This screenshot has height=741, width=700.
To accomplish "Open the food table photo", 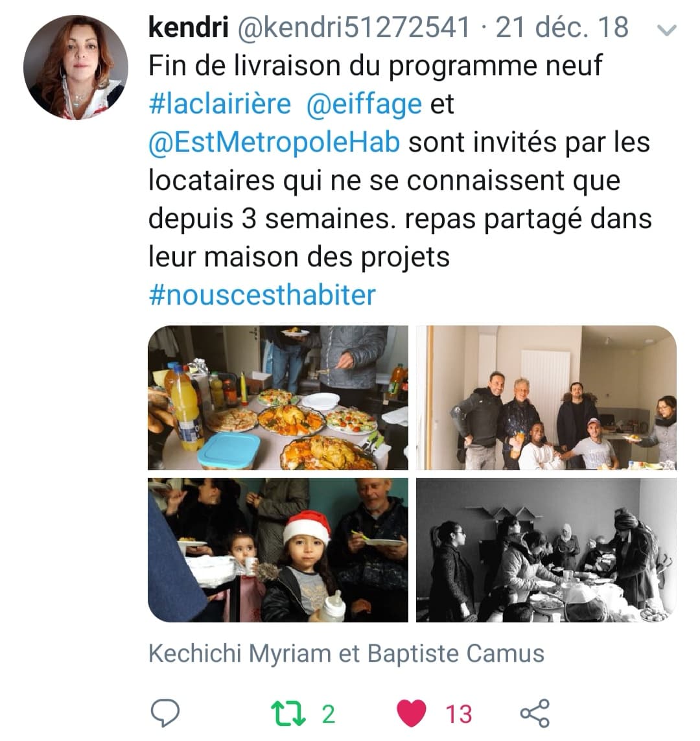I will pyautogui.click(x=278, y=397).
